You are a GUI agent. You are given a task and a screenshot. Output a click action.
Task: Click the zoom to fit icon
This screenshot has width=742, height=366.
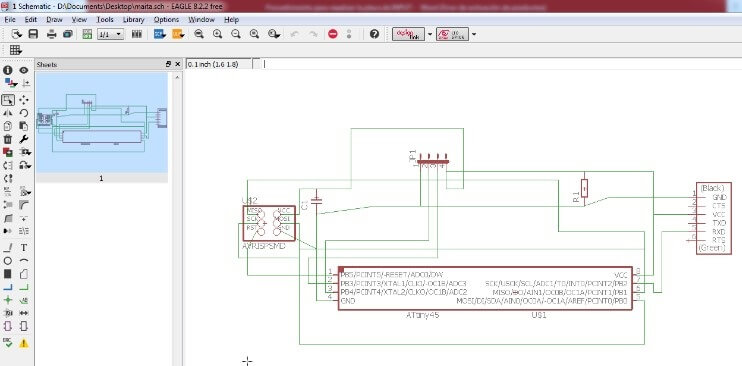199,34
